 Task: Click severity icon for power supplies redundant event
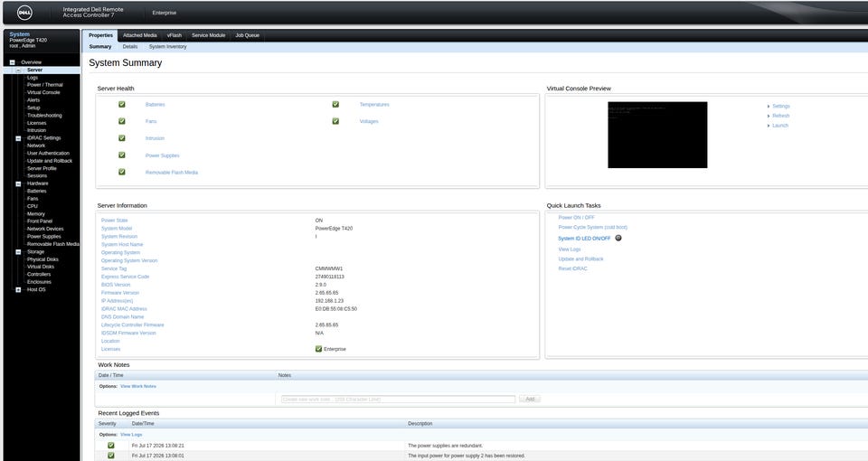[110, 445]
